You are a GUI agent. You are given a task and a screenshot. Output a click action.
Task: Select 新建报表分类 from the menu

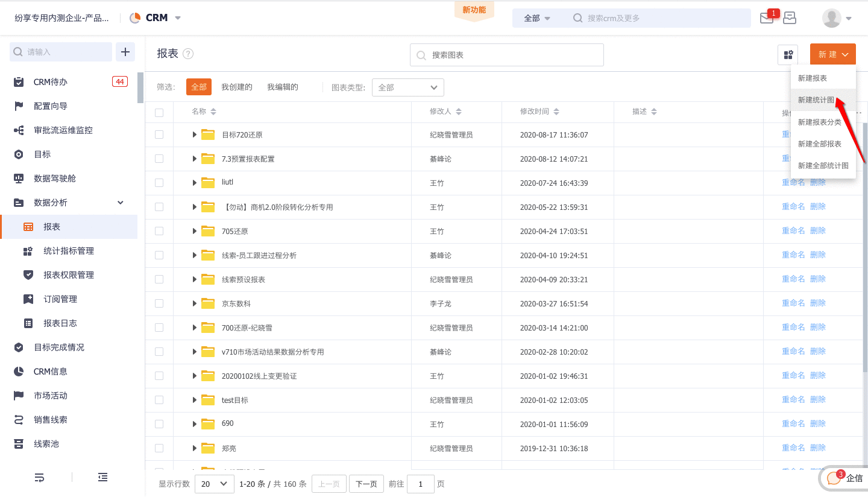(820, 122)
